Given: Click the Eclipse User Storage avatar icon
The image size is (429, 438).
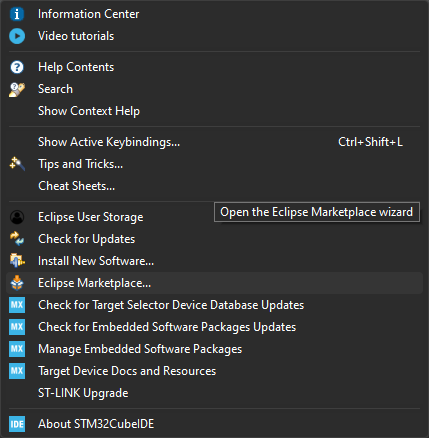Looking at the screenshot, I should click(x=17, y=217).
